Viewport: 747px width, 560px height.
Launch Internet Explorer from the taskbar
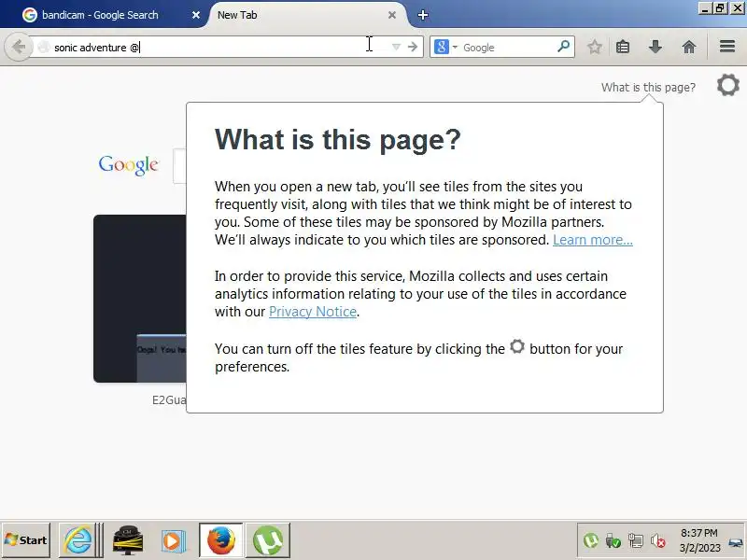pos(78,540)
